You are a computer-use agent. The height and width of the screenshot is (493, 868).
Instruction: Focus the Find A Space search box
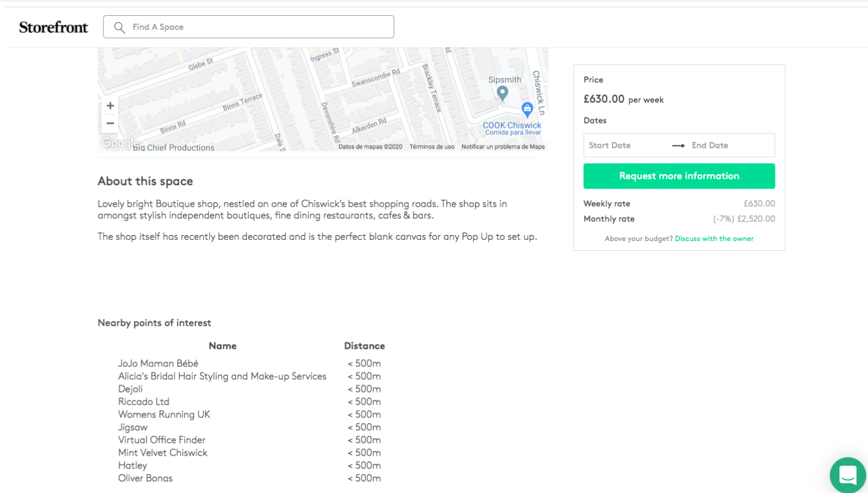click(255, 27)
